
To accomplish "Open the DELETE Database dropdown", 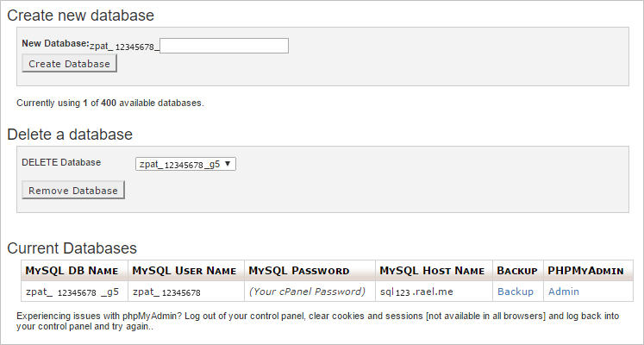I will click(x=185, y=163).
